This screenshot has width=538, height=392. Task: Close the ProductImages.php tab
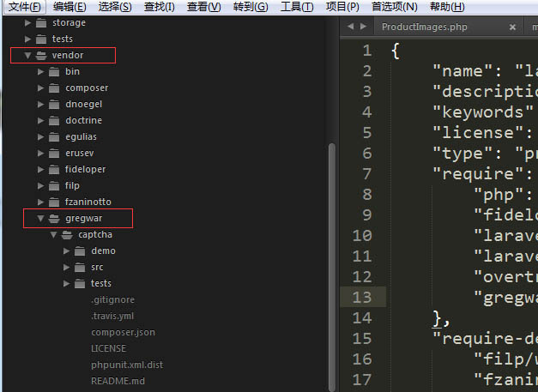click(x=513, y=27)
